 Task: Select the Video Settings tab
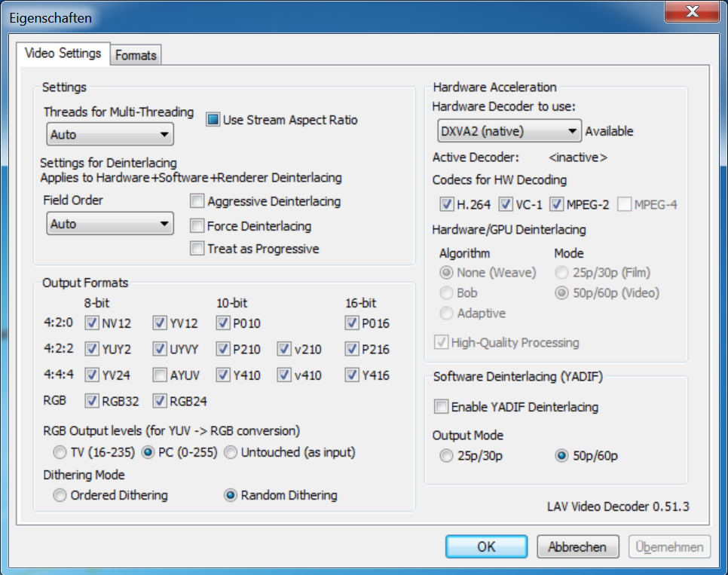63,54
